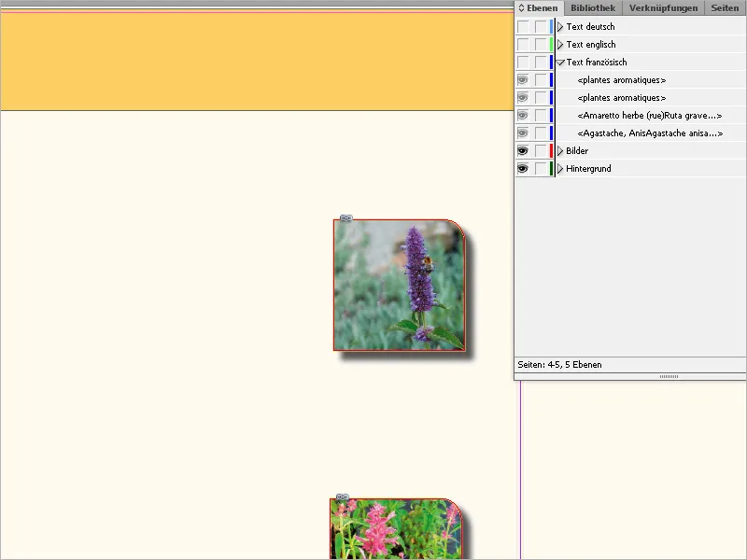Select the pink flowers image
This screenshot has width=747, height=560.
[396, 529]
